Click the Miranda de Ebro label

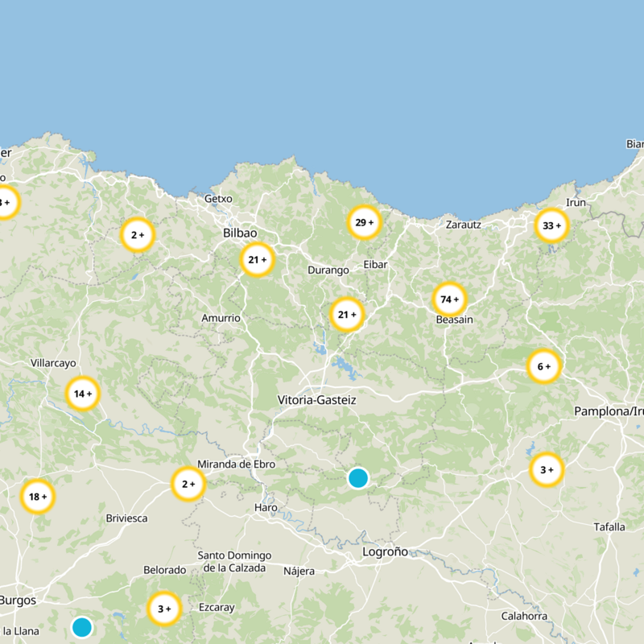[236, 464]
